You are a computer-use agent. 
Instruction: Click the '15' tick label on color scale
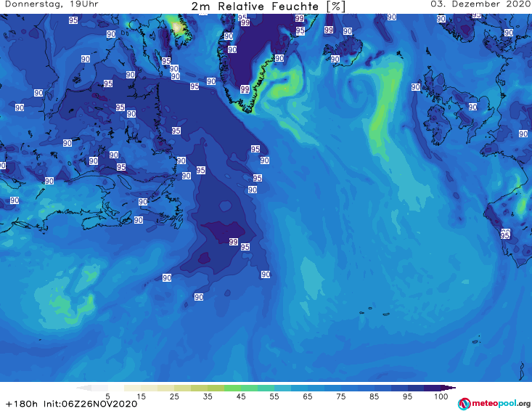(x=141, y=396)
